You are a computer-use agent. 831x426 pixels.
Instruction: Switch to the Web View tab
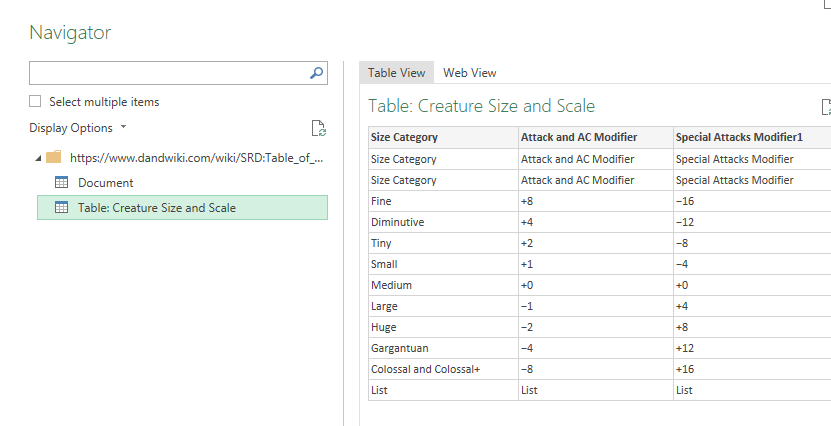470,73
